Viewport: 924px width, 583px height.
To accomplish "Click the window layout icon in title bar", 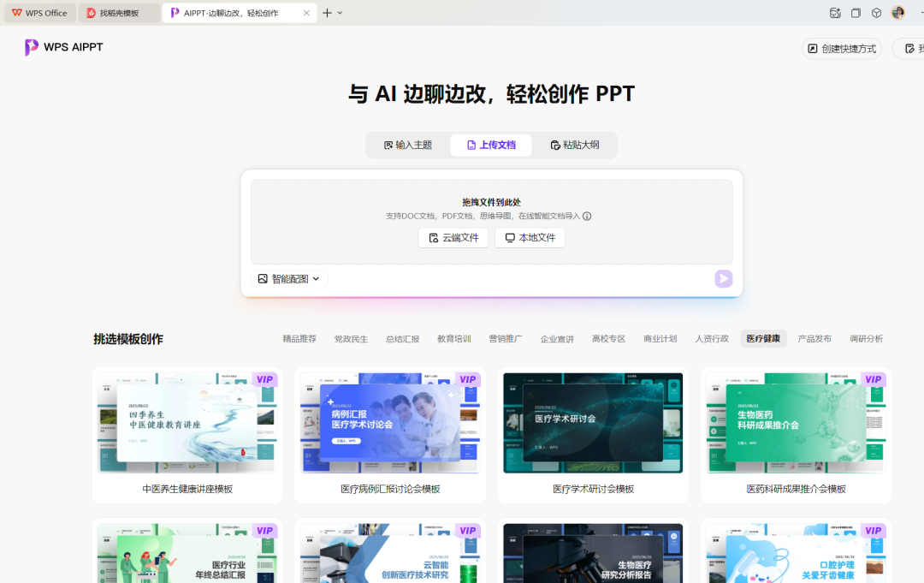I will [856, 13].
